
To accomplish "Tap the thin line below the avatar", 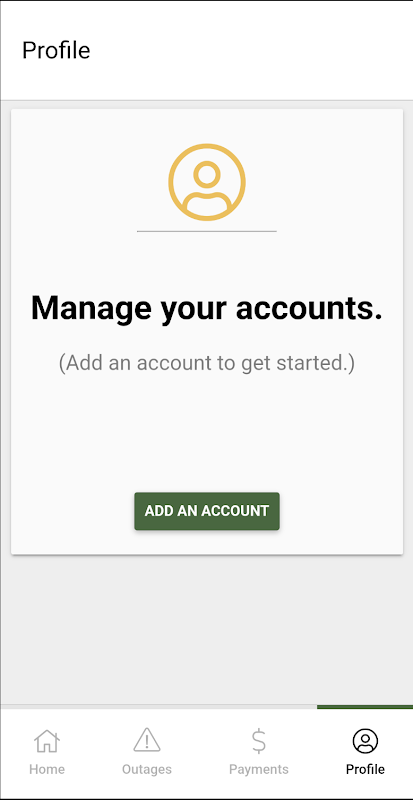I will [x=207, y=231].
